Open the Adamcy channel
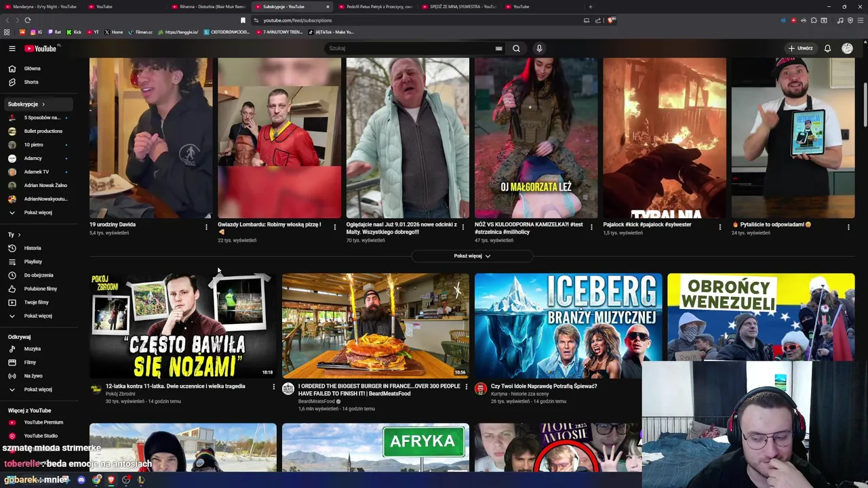868x488 pixels. click(38, 158)
